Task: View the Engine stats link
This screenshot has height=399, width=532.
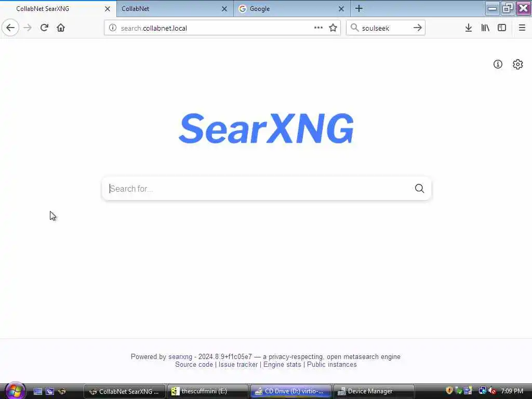Action: 282,364
